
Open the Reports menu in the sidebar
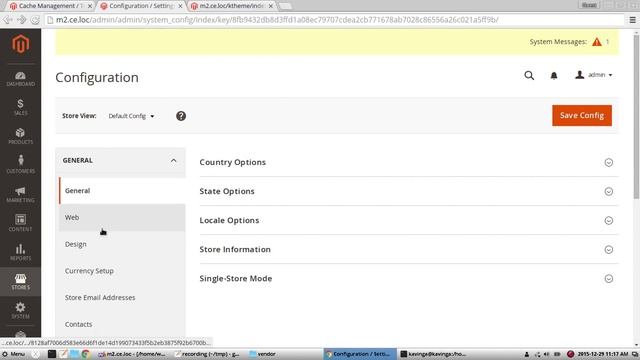20,253
